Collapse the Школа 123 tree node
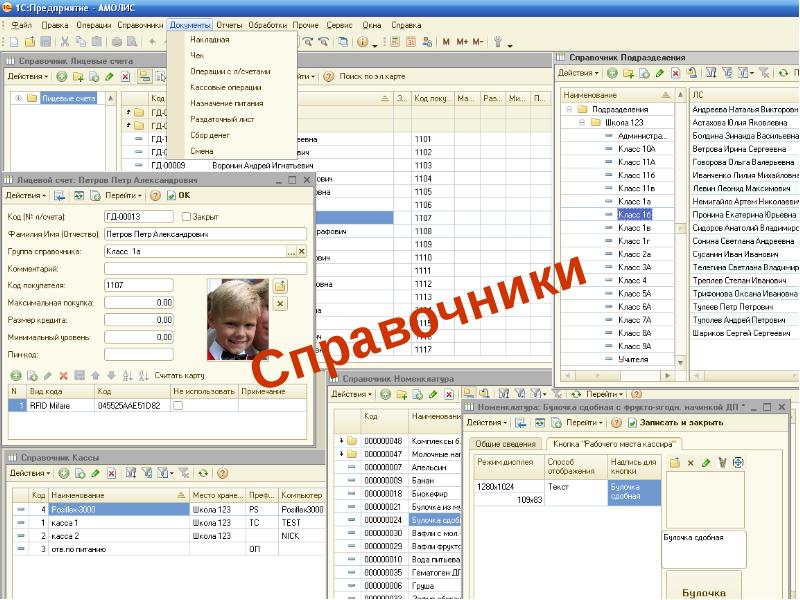The image size is (800, 600). click(x=582, y=122)
